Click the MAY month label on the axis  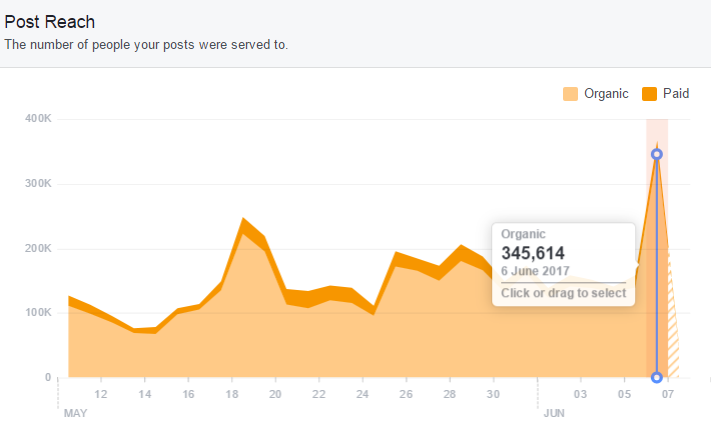point(76,412)
